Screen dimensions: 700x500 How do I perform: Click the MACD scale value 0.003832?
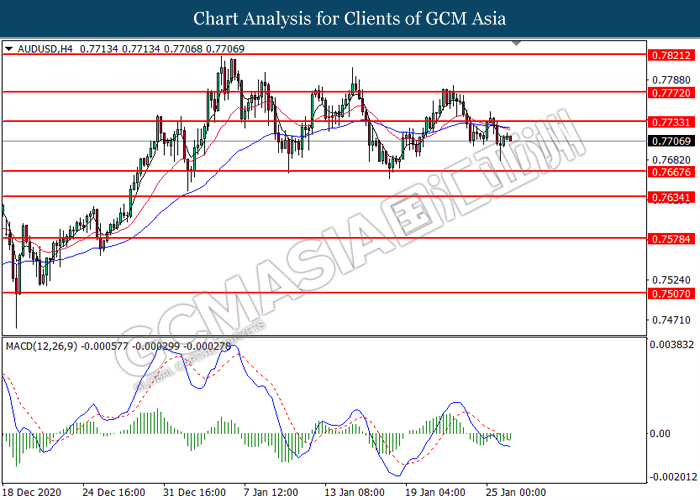pos(672,345)
